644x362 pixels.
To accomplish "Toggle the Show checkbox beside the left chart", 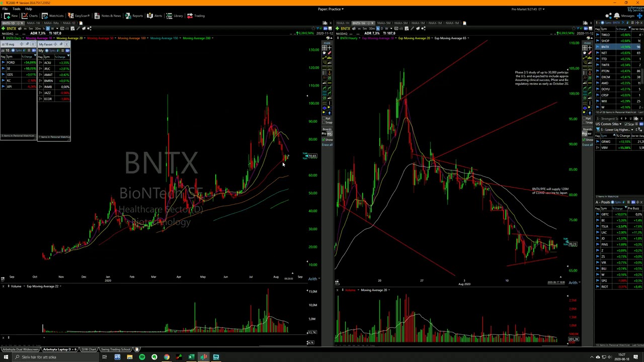I will tap(324, 140).
